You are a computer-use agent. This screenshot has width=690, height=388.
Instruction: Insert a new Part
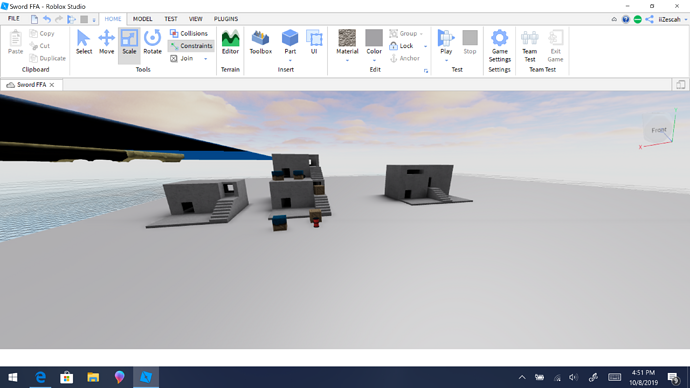pos(290,42)
